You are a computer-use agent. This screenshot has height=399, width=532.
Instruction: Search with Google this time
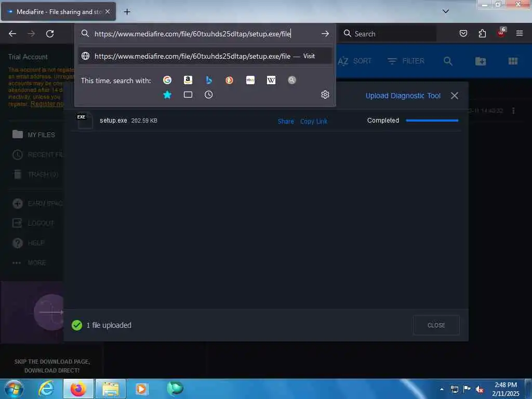pyautogui.click(x=167, y=80)
